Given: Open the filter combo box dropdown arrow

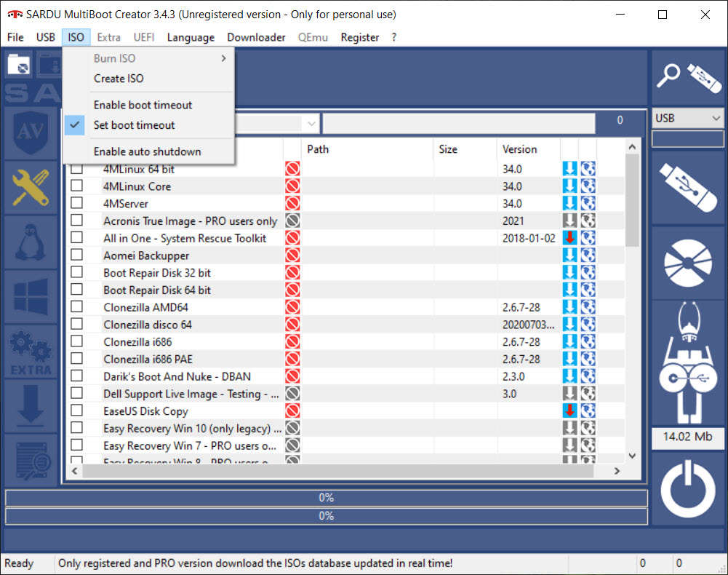Looking at the screenshot, I should click(x=311, y=124).
